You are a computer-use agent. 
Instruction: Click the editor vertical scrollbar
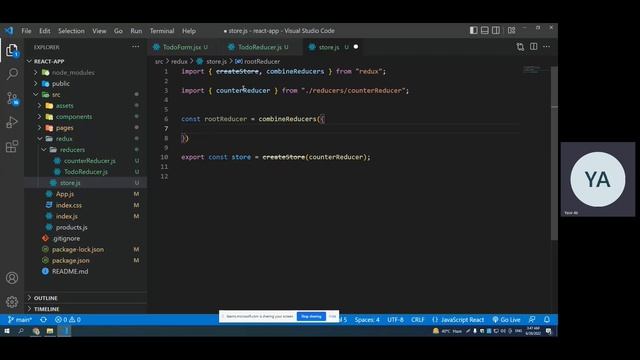coord(554,153)
